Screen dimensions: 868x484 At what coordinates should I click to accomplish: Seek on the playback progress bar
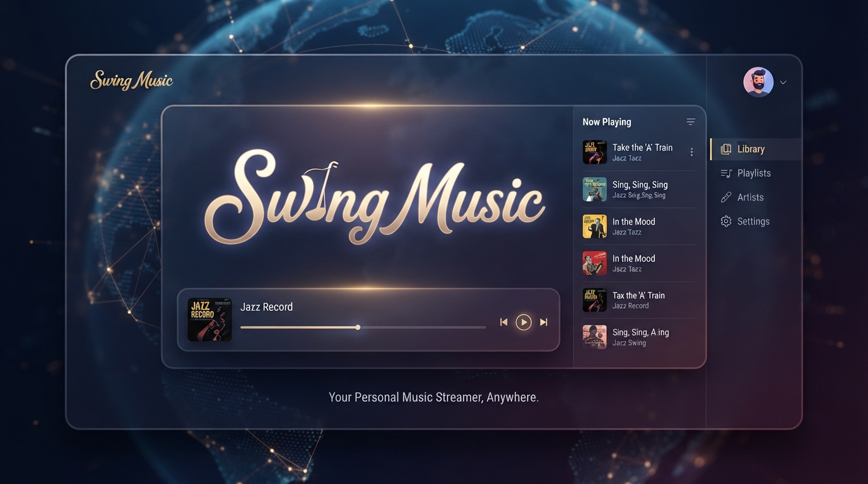click(363, 327)
